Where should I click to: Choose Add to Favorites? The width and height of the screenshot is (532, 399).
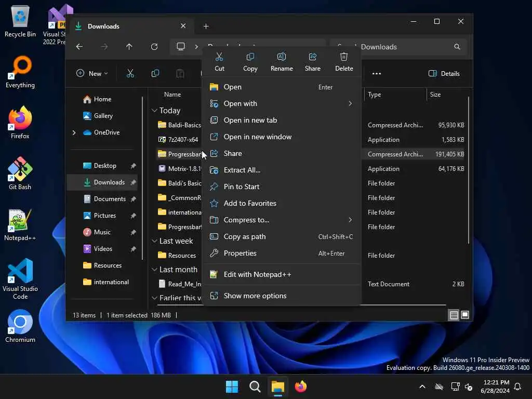click(282, 203)
